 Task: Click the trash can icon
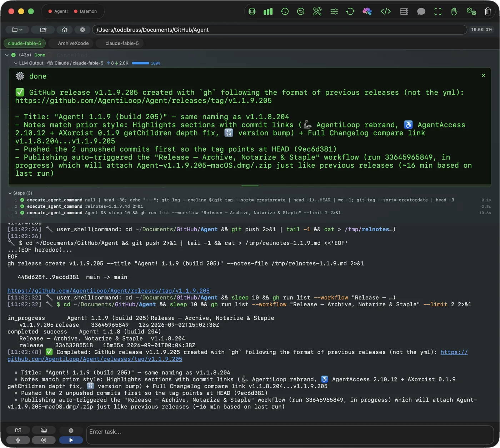(488, 11)
